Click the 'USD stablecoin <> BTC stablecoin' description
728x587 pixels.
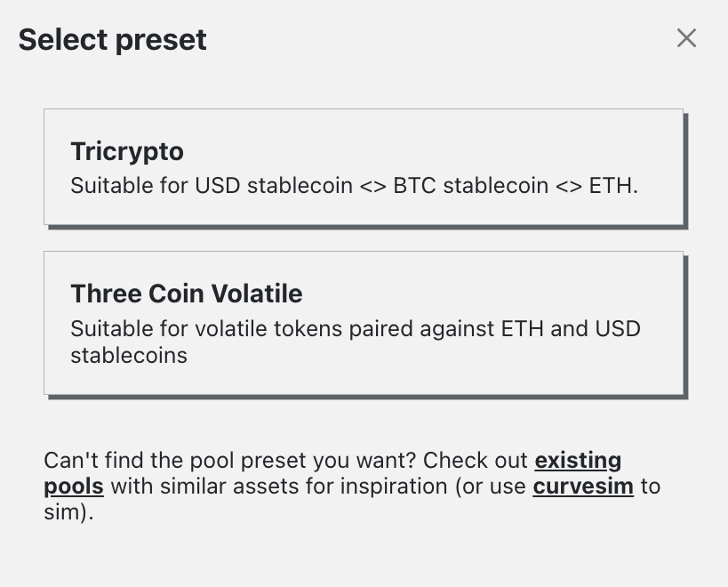372,186
